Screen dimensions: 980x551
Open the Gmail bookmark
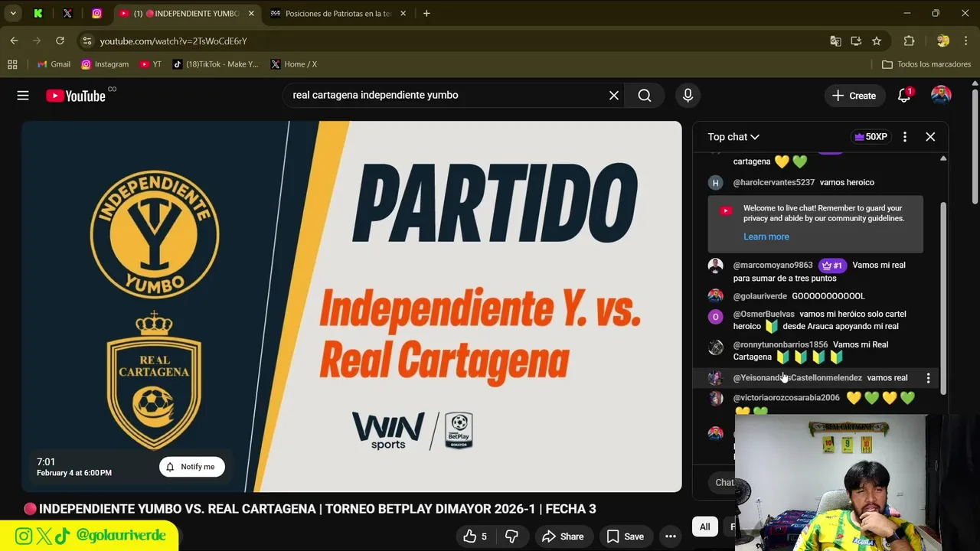click(x=54, y=64)
